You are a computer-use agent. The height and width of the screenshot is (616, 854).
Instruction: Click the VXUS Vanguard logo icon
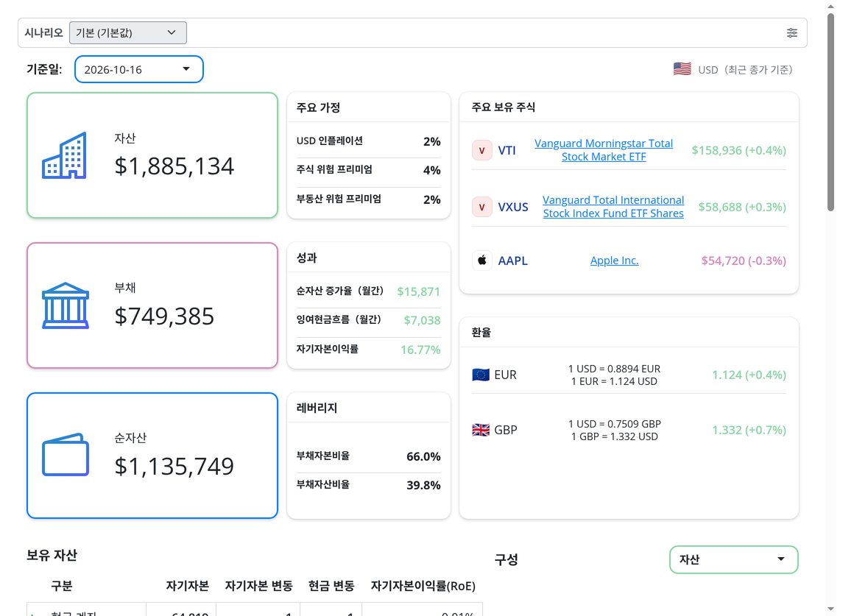(481, 207)
